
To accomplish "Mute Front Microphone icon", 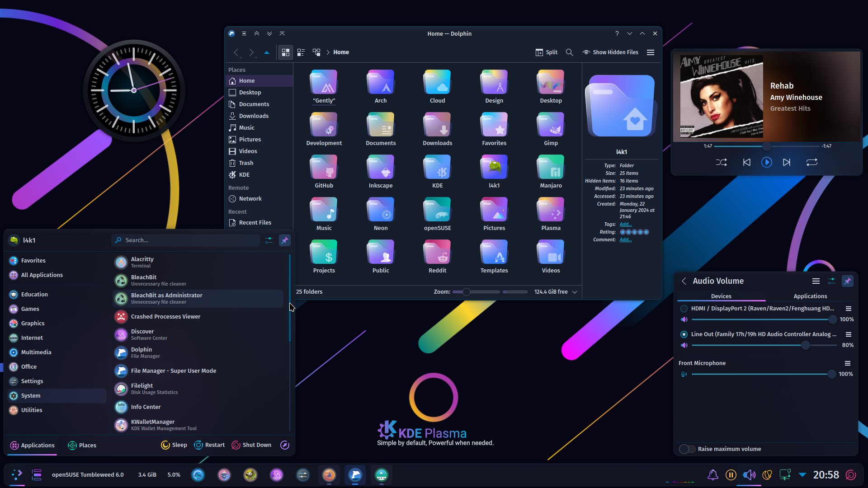I will [684, 374].
